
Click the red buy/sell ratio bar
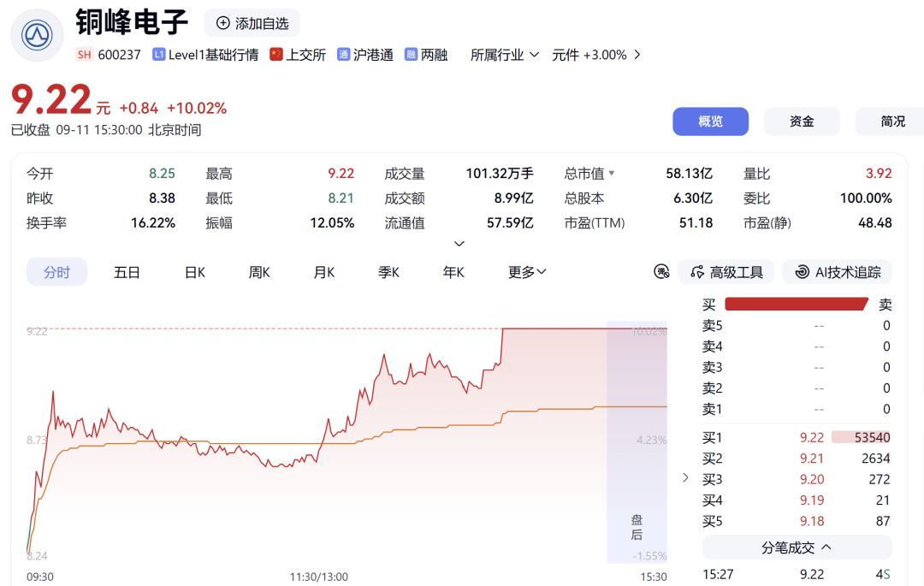tap(797, 304)
